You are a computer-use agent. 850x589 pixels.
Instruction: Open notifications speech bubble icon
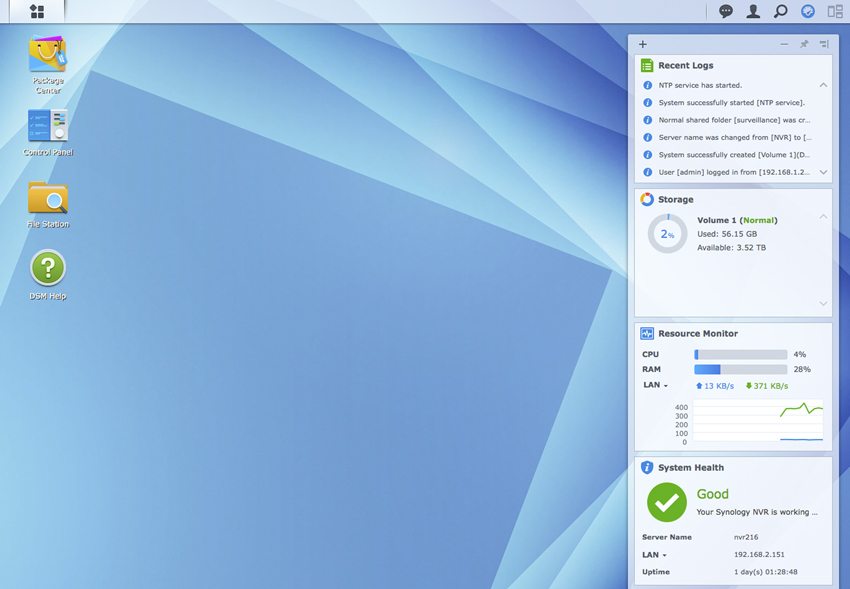[x=725, y=11]
